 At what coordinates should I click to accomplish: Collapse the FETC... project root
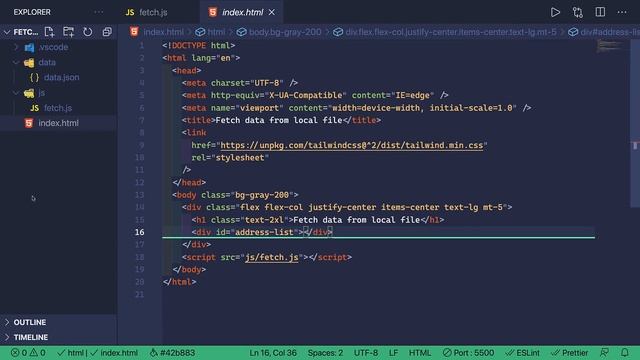point(7,32)
